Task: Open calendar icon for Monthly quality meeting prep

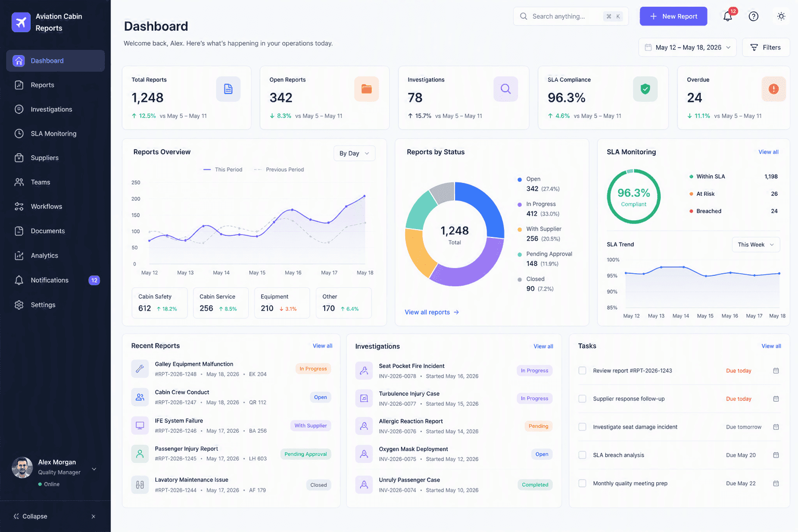Action: coord(776,484)
